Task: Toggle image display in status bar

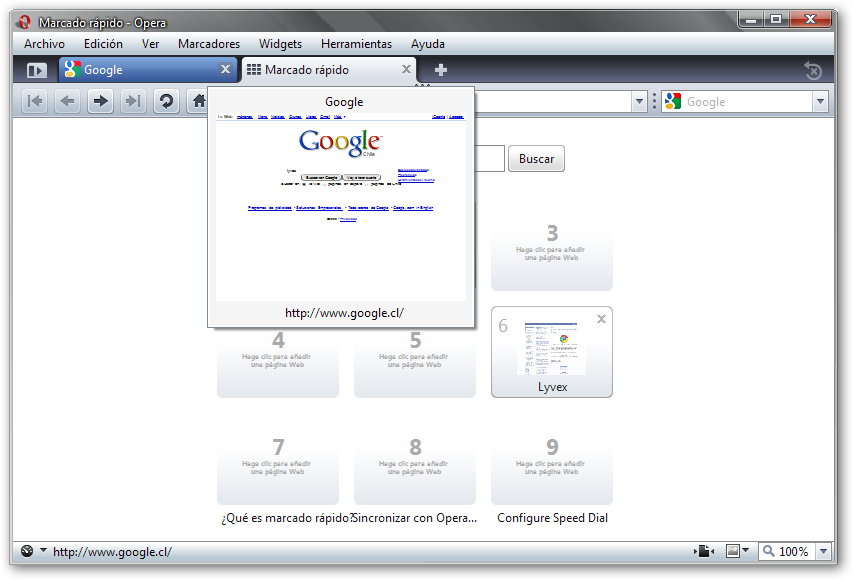Action: tap(737, 552)
